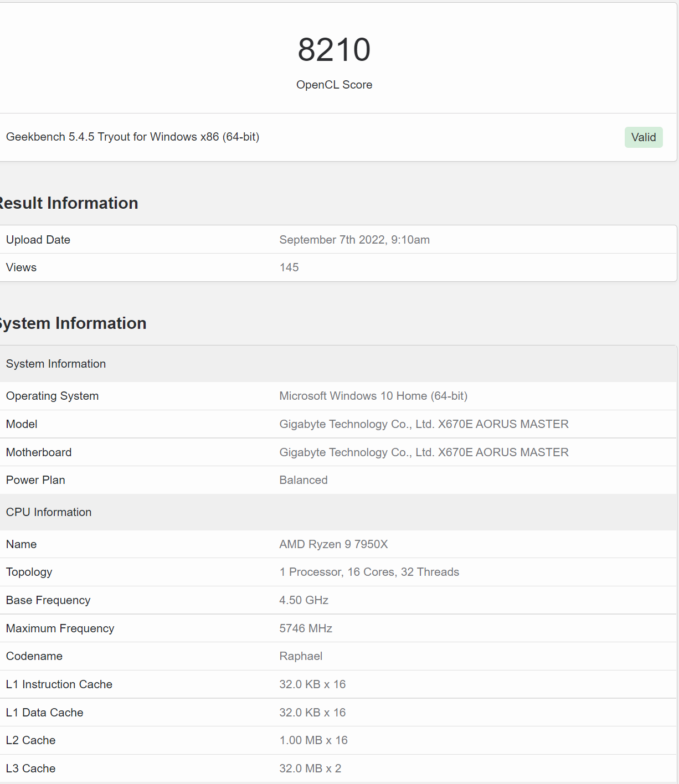Click the Power Plan value Balanced
The image size is (679, 784).
[304, 480]
